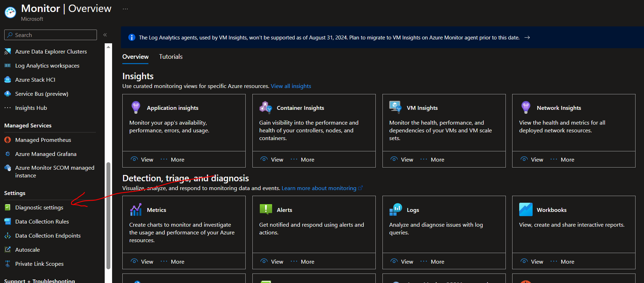Click the Diagnostic settings icon
This screenshot has width=644, height=283.
pos(7,207)
